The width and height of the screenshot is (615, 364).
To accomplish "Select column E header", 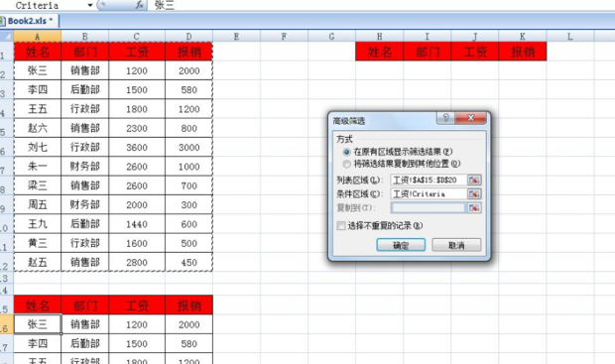I will (236, 37).
